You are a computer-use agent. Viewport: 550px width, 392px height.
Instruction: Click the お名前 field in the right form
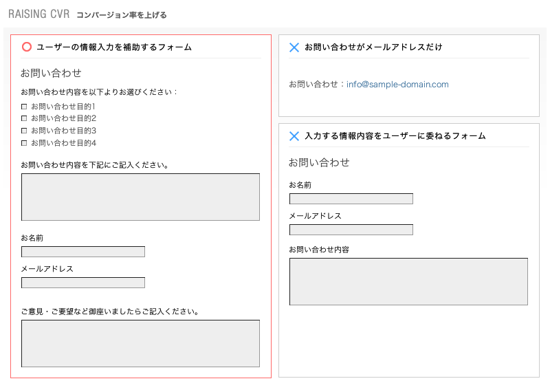pos(351,199)
